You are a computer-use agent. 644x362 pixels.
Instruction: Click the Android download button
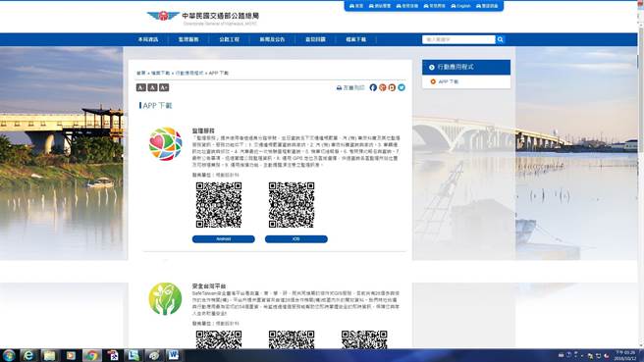click(224, 238)
